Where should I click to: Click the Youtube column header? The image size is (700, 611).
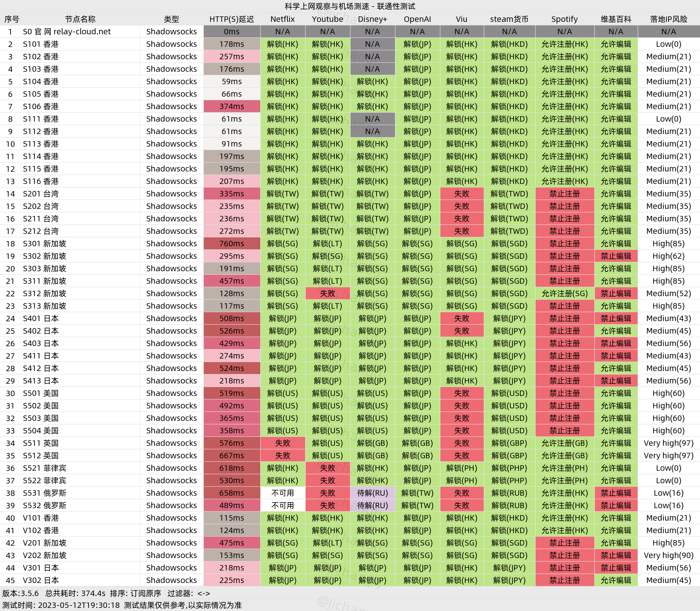327,19
